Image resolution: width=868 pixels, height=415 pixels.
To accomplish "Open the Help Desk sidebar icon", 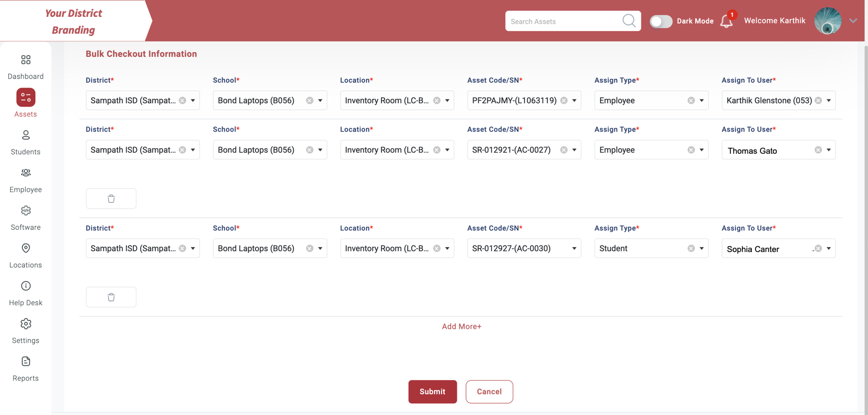I will point(26,286).
